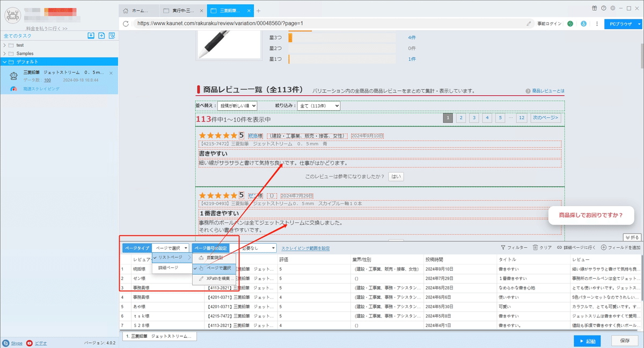This screenshot has width=644, height=348.
Task: Click the フィルター funnel button
Action: pos(514,248)
